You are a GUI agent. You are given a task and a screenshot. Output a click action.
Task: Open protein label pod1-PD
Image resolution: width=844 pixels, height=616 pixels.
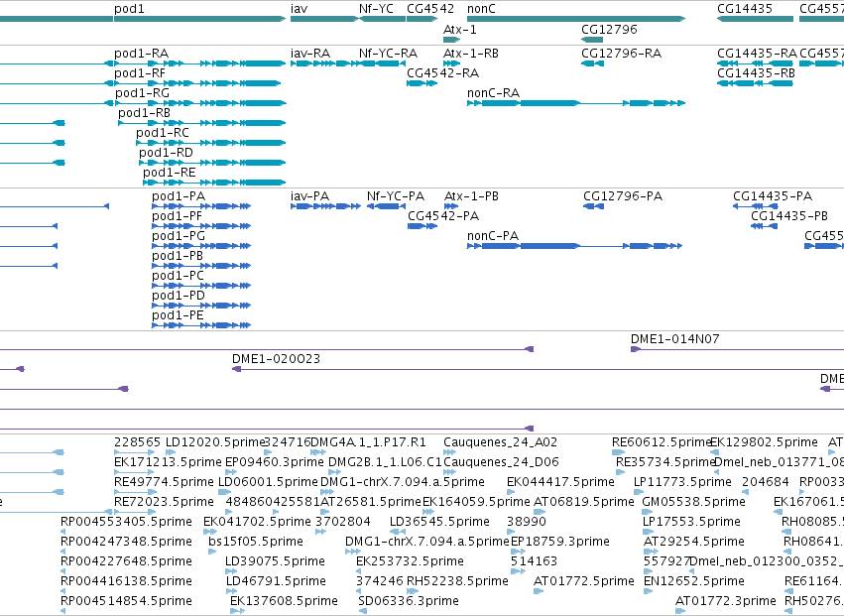click(x=179, y=297)
